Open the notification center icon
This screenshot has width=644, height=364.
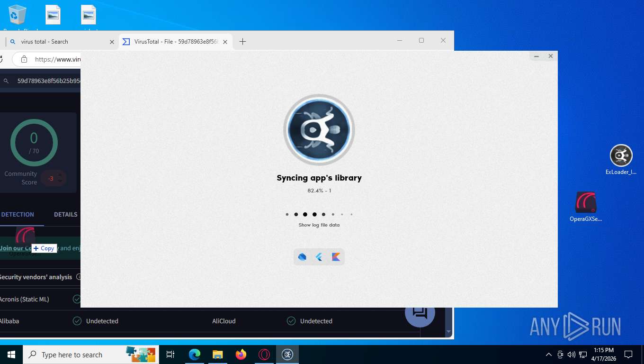628,355
